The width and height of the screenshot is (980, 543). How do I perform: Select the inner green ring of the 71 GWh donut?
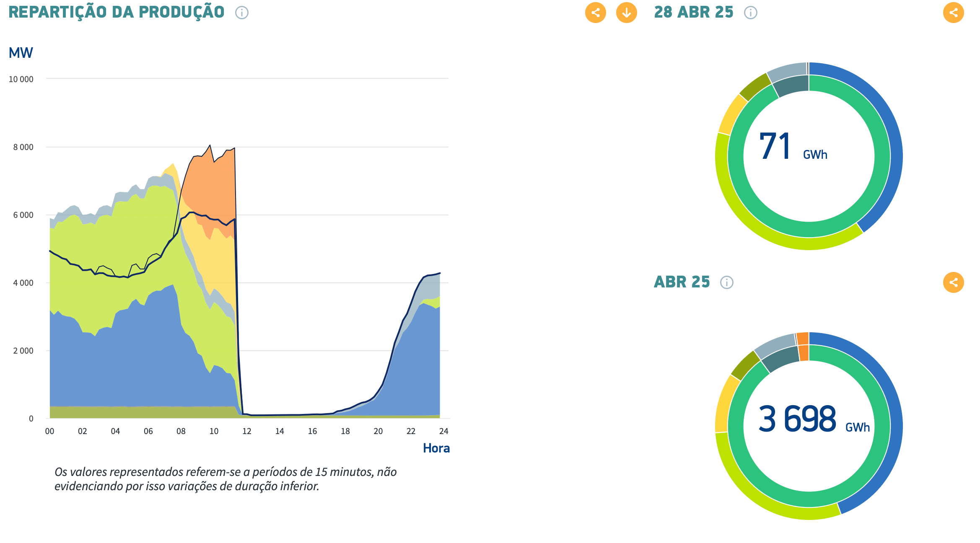tap(809, 230)
